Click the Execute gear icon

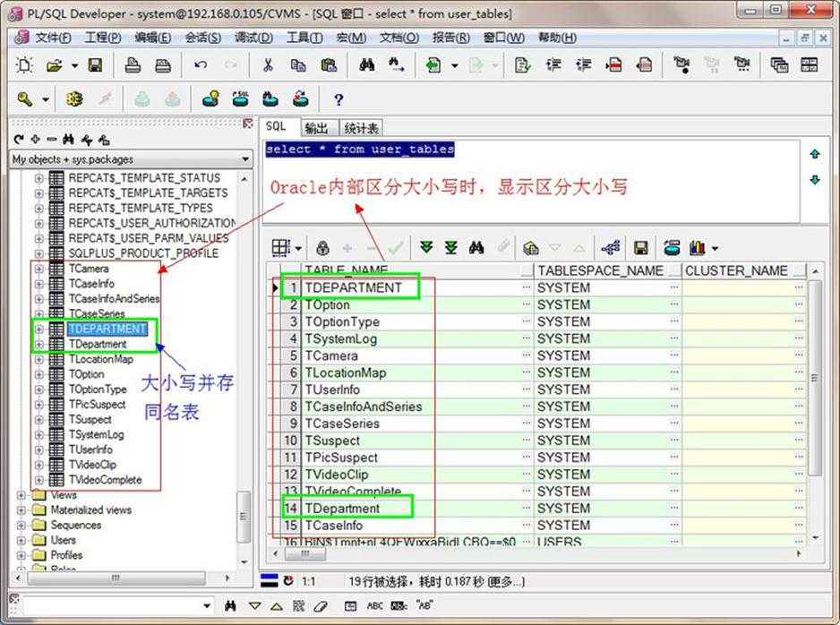tap(74, 99)
